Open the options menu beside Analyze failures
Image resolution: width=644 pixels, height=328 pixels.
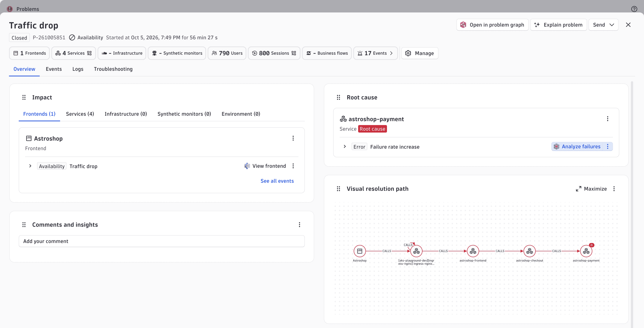click(x=608, y=147)
